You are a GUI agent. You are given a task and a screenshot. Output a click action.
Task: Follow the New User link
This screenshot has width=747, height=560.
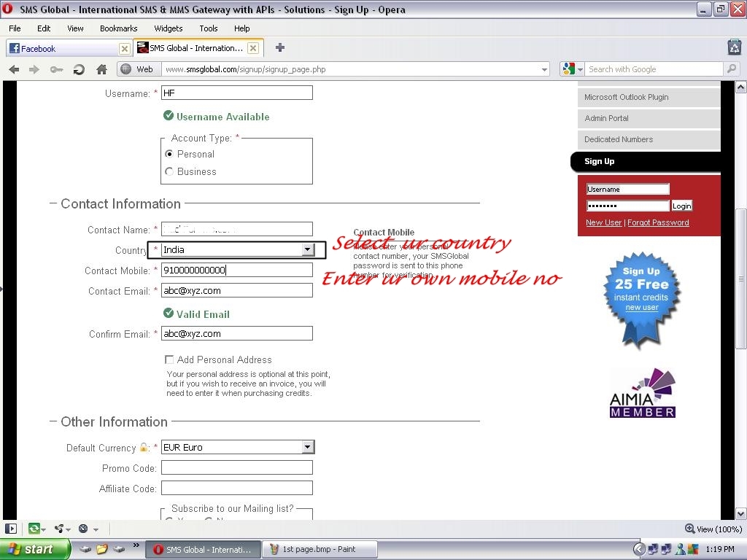pos(603,222)
